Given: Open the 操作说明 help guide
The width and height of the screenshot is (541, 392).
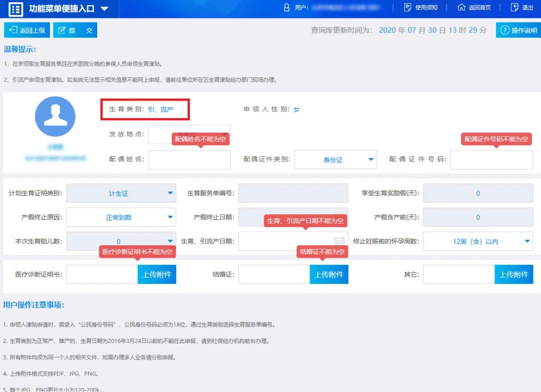Looking at the screenshot, I should 518,30.
